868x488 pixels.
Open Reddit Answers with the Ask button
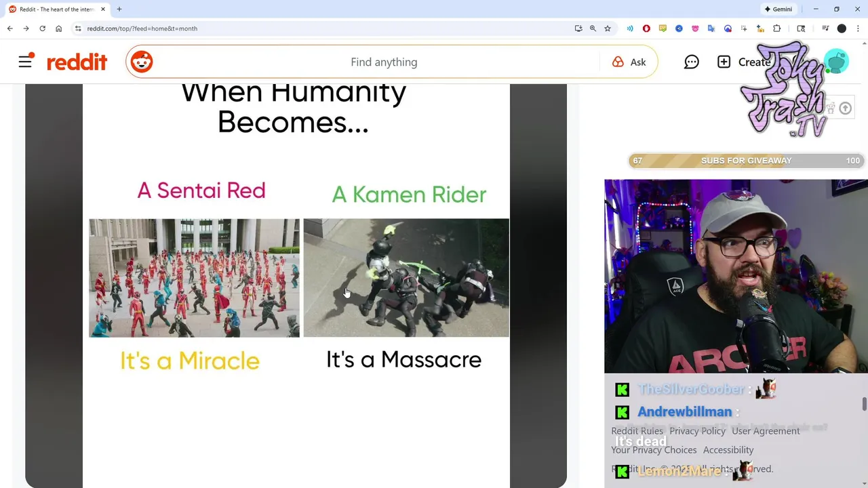629,62
